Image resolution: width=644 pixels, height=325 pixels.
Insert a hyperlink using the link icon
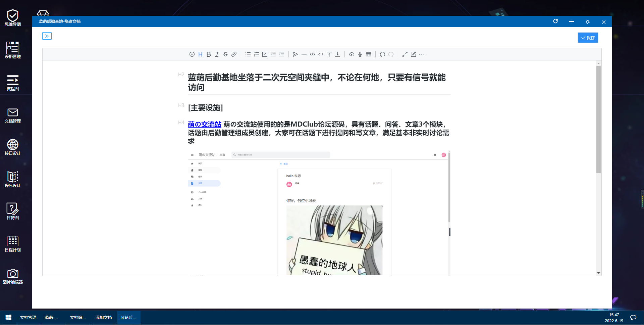click(234, 54)
